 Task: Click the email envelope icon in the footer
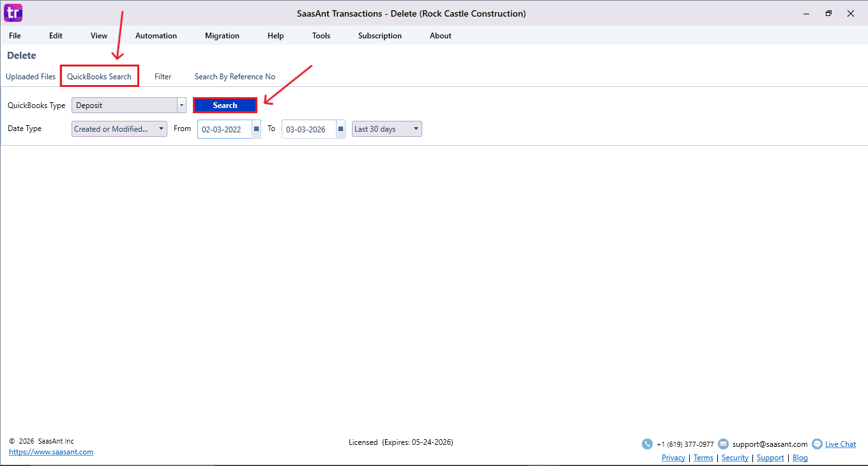[x=723, y=444]
